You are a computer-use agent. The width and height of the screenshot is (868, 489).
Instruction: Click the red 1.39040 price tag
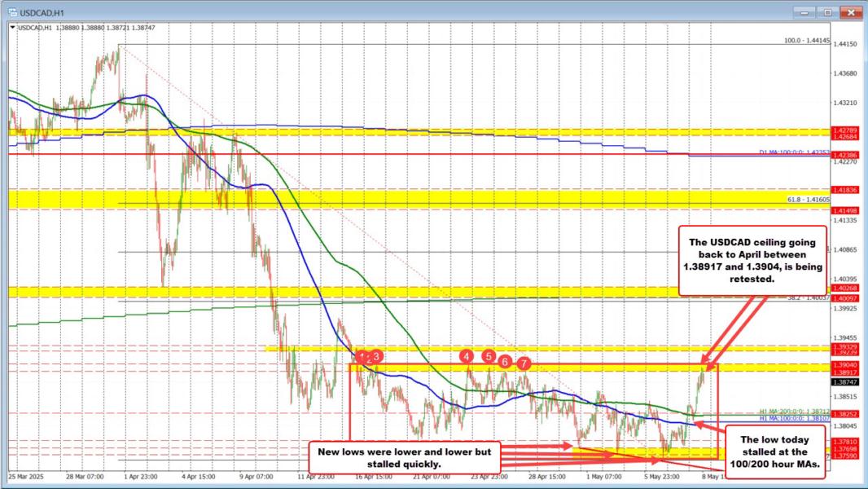[845, 365]
